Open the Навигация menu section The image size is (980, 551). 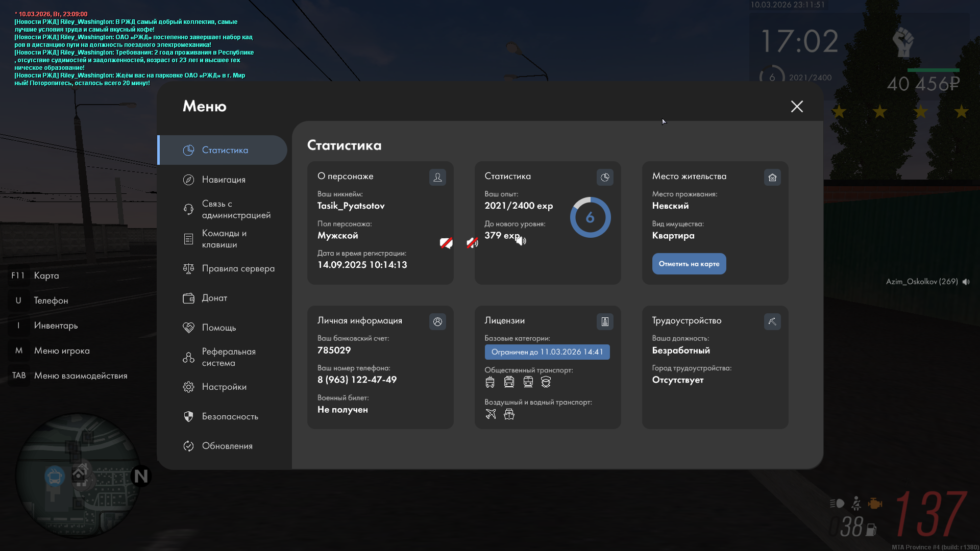tap(224, 180)
